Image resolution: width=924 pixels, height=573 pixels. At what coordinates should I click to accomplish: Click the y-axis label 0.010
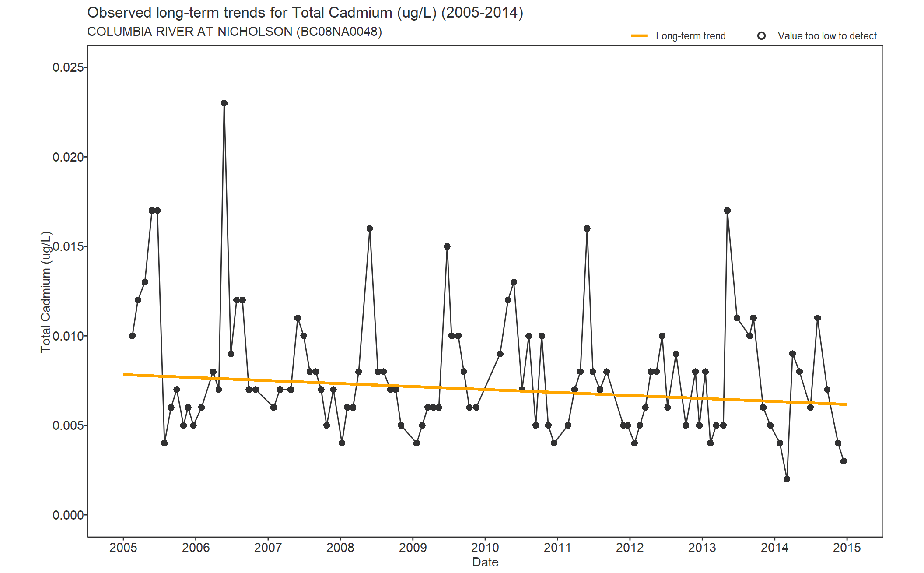(68, 336)
